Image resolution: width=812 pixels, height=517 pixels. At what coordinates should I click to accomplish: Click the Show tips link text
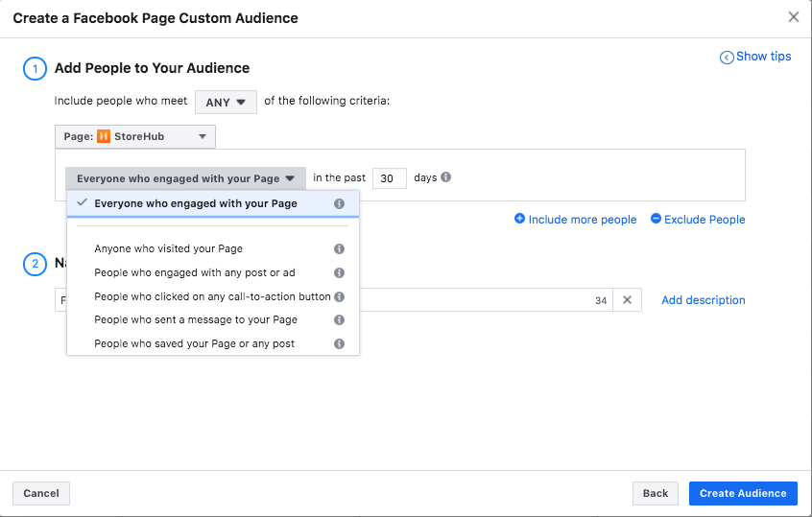click(x=763, y=57)
